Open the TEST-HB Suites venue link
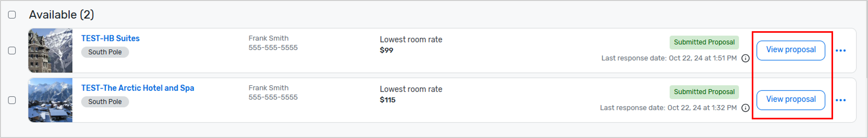 110,38
